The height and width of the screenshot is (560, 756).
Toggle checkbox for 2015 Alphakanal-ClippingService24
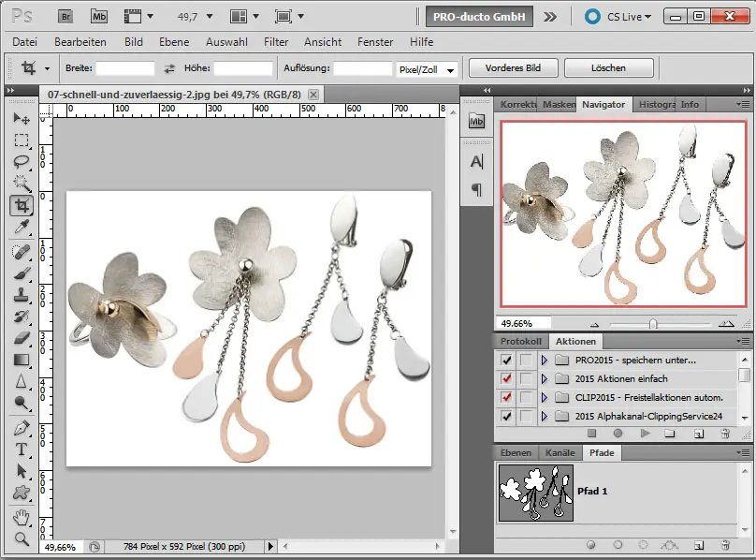507,416
